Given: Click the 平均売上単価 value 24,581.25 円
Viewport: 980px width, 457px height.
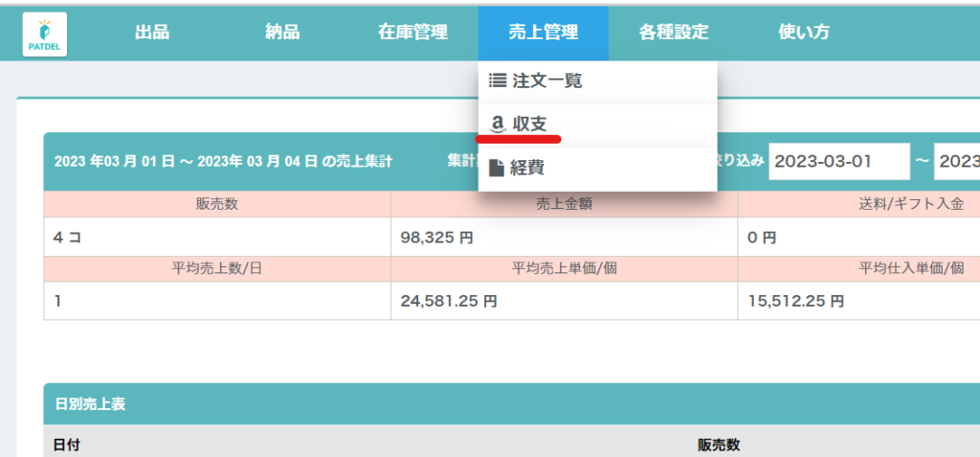Looking at the screenshot, I should click(x=449, y=301).
